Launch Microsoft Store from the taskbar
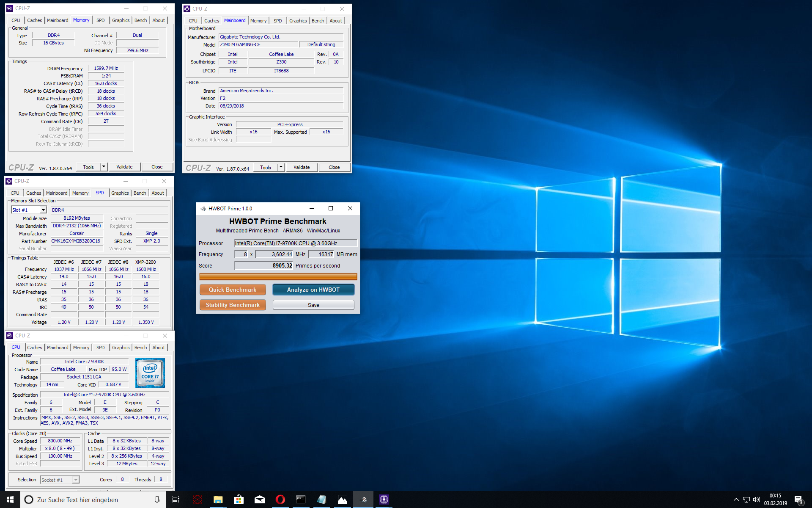The image size is (812, 508). (239, 500)
